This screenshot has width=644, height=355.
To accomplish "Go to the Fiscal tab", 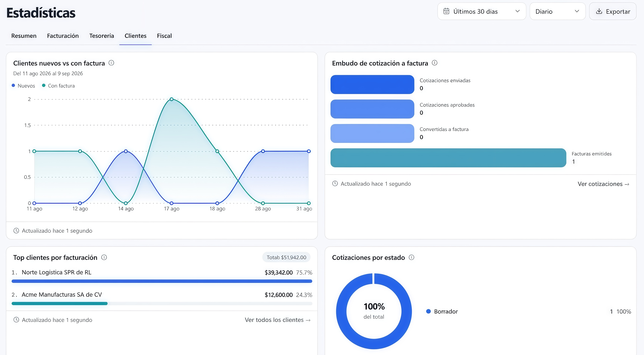I will pos(164,36).
